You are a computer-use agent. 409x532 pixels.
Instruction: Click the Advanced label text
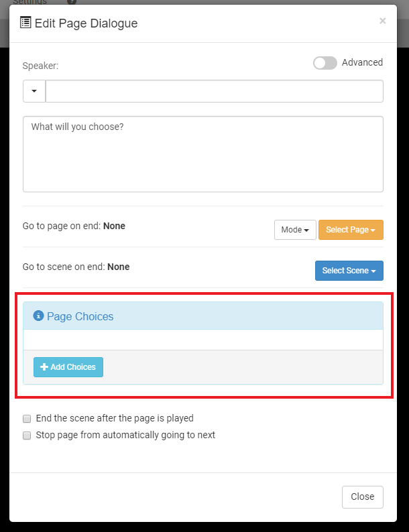coord(362,62)
